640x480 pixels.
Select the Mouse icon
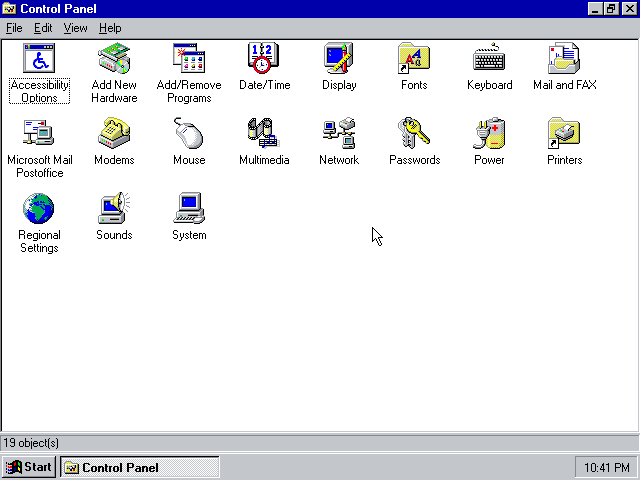(189, 133)
